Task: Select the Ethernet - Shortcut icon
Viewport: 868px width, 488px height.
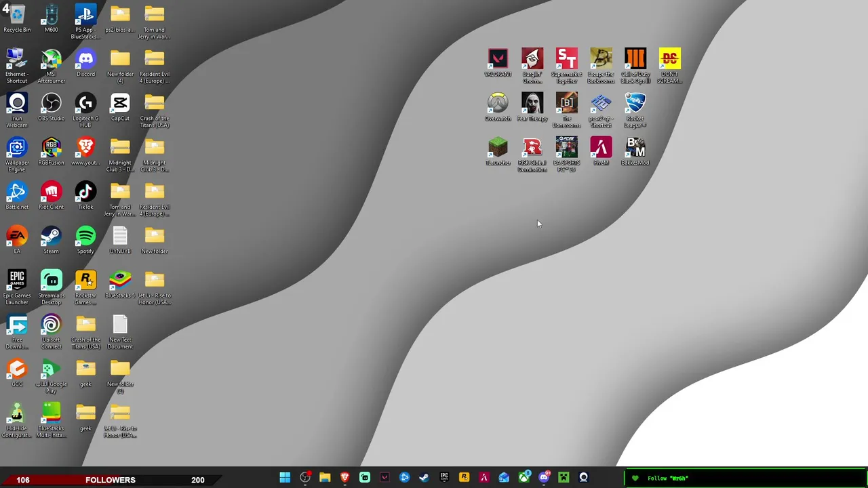Action: click(x=17, y=66)
